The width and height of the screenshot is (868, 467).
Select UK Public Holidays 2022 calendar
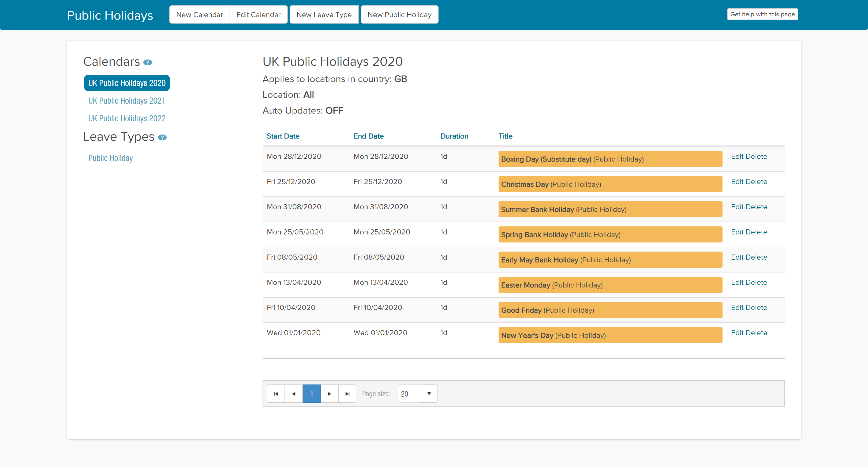(127, 118)
